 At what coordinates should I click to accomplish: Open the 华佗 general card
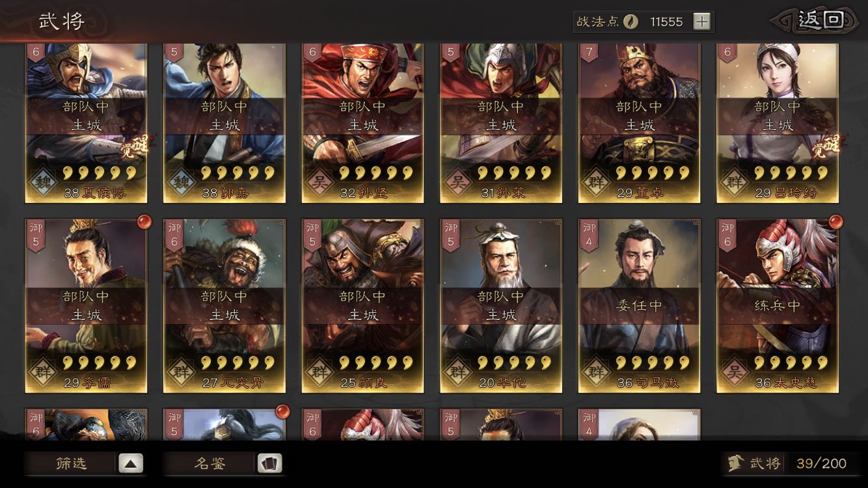pyautogui.click(x=501, y=306)
